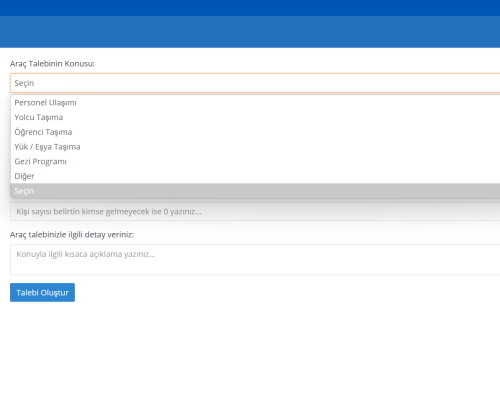Screen dimensions: 500x400
Task: Select the Yük / Eşya Taşıma option
Action: click(255, 147)
